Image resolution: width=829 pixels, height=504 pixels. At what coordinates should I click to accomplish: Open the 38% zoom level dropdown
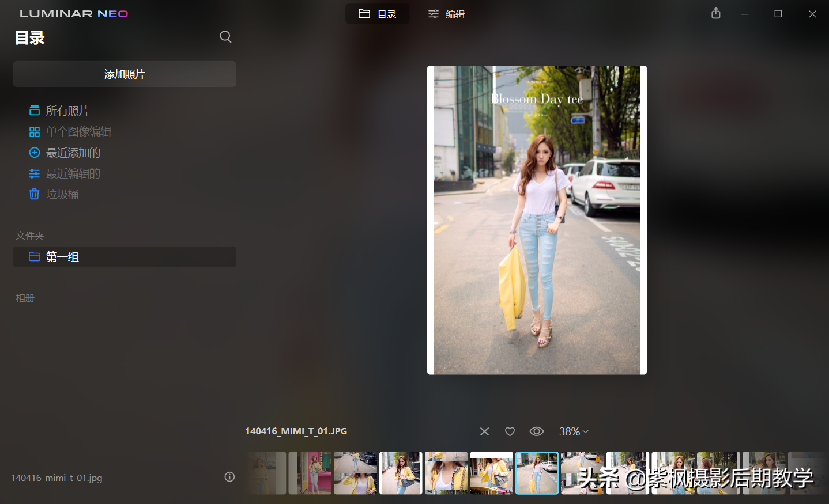click(574, 431)
